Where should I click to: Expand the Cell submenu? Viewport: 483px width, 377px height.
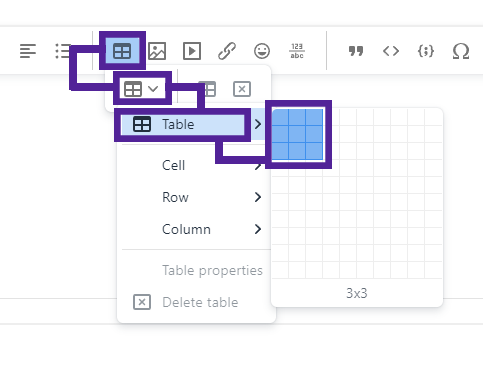point(197,165)
